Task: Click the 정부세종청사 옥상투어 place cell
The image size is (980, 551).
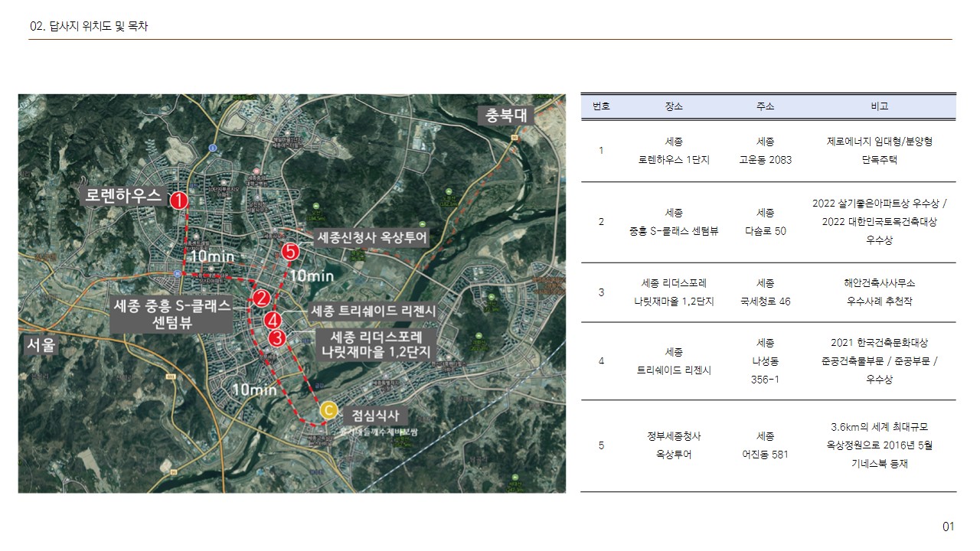Action: coord(674,445)
